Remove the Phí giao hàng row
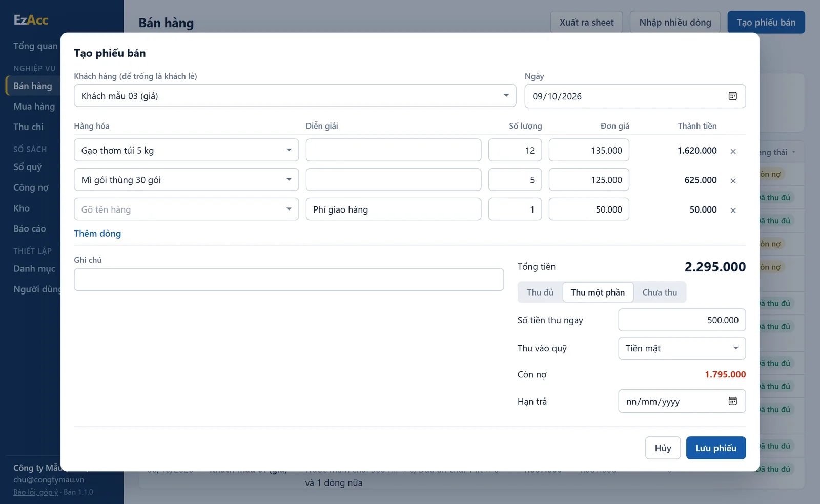 click(x=733, y=211)
